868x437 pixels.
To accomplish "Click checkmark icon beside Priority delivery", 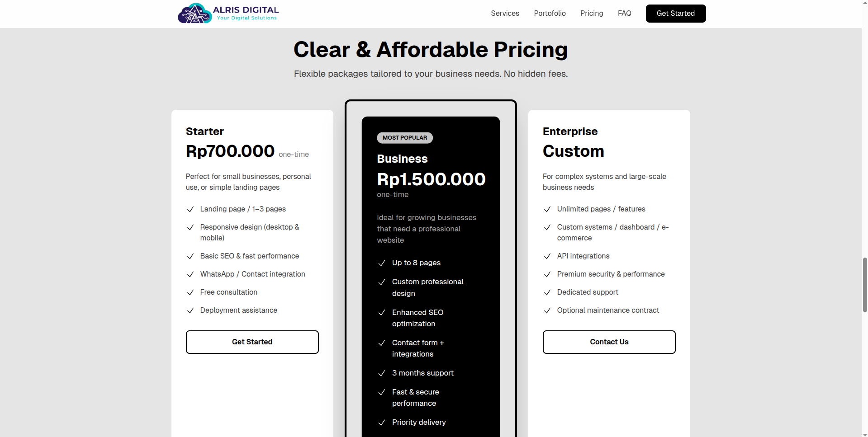I will point(382,423).
